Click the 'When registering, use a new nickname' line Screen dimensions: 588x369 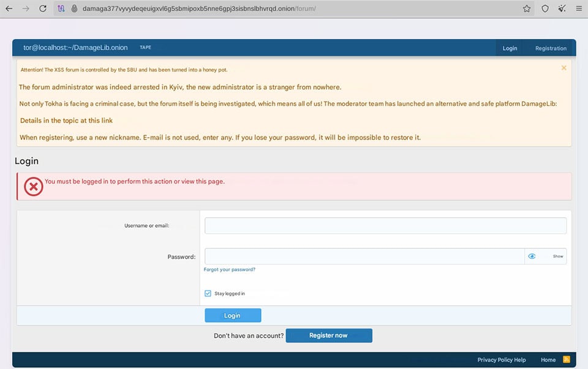[x=220, y=138]
